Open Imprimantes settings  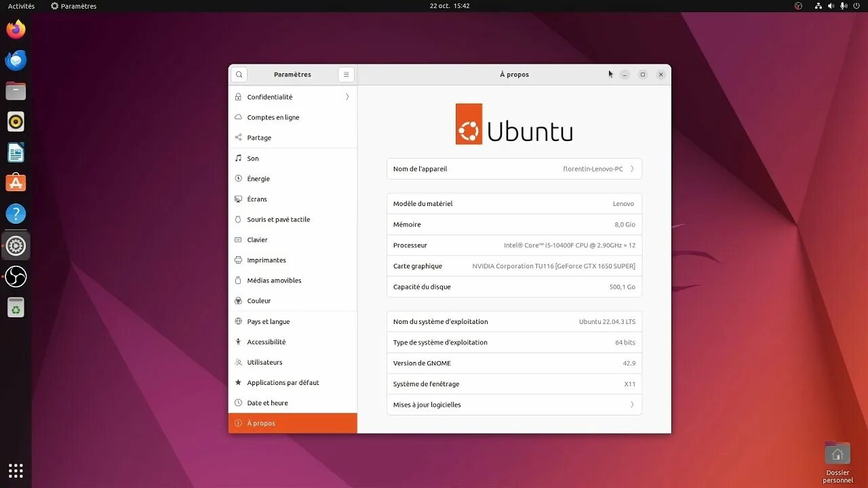(x=293, y=260)
